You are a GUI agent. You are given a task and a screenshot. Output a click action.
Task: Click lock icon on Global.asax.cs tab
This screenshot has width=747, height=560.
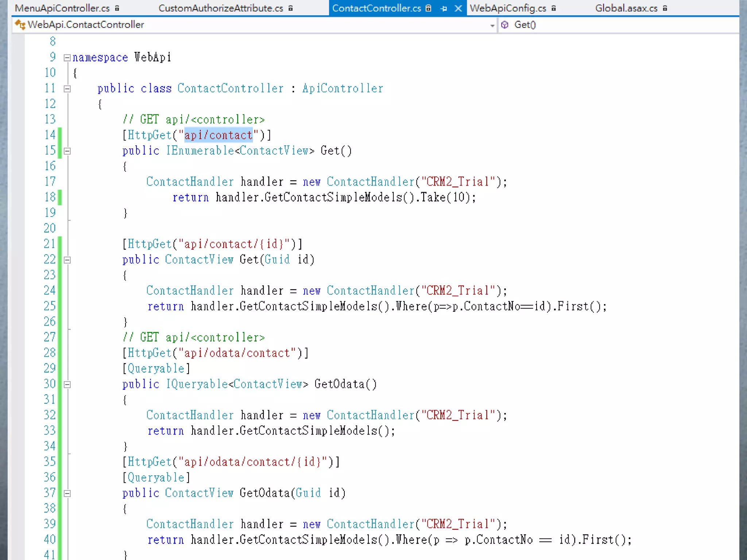[x=665, y=8]
